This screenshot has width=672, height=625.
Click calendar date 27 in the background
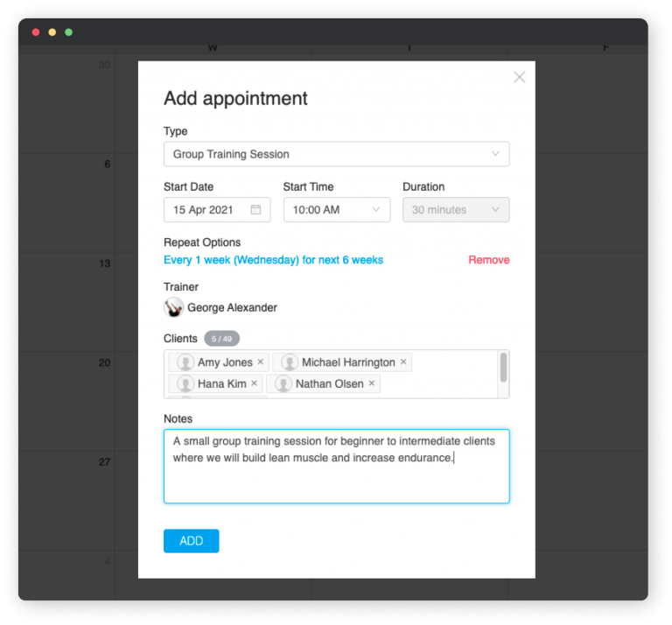pyautogui.click(x=105, y=462)
